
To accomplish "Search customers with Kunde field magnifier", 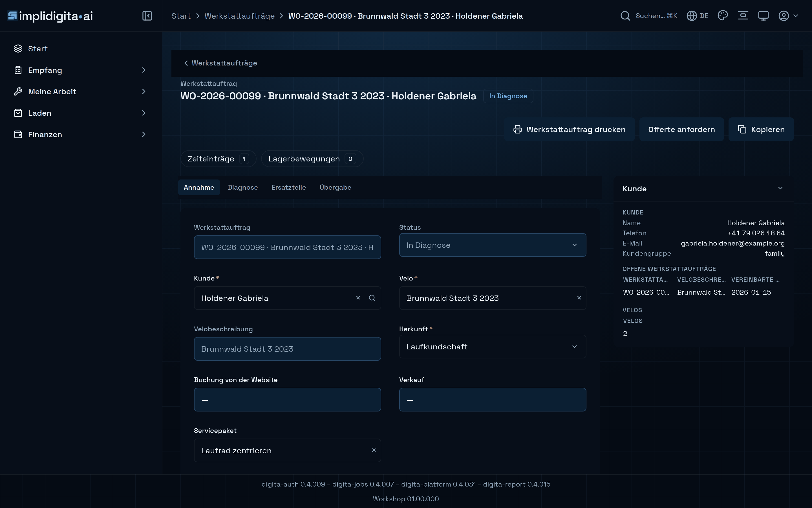I will 372,298.
